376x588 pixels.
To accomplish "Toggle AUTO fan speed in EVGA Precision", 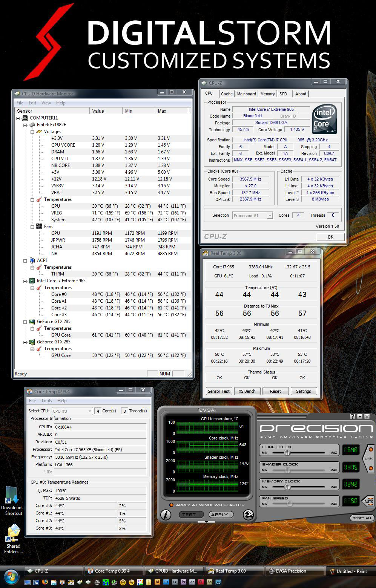I will tap(368, 501).
